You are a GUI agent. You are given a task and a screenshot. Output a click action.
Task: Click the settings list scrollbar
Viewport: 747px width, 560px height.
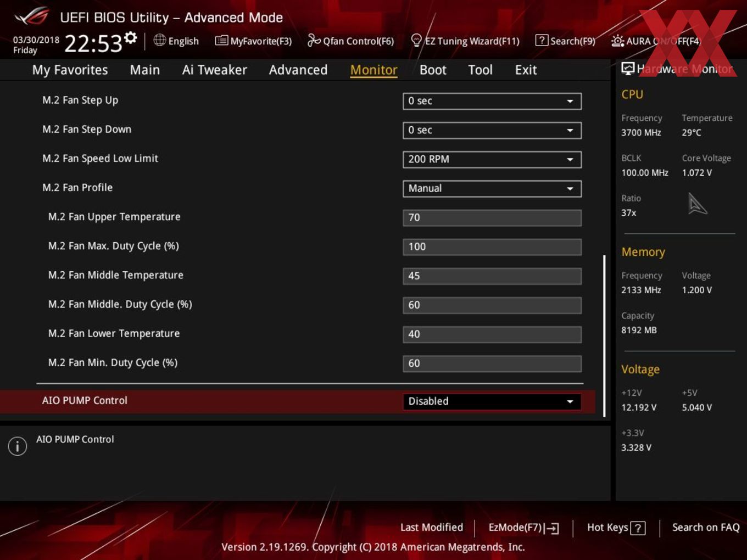click(x=604, y=336)
